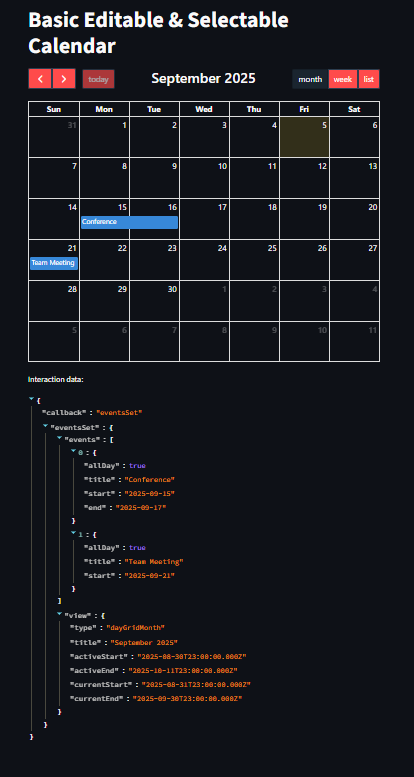Go to the previous month arrow
The image size is (414, 777).
click(40, 79)
